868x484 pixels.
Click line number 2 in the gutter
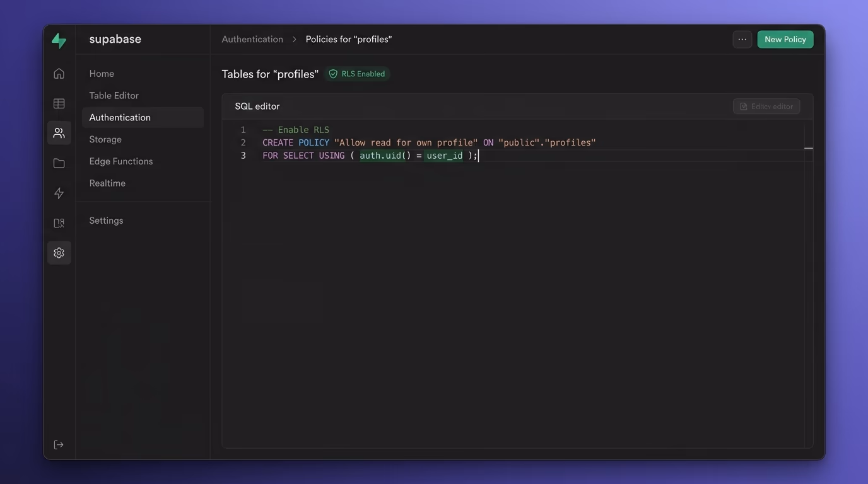point(243,142)
